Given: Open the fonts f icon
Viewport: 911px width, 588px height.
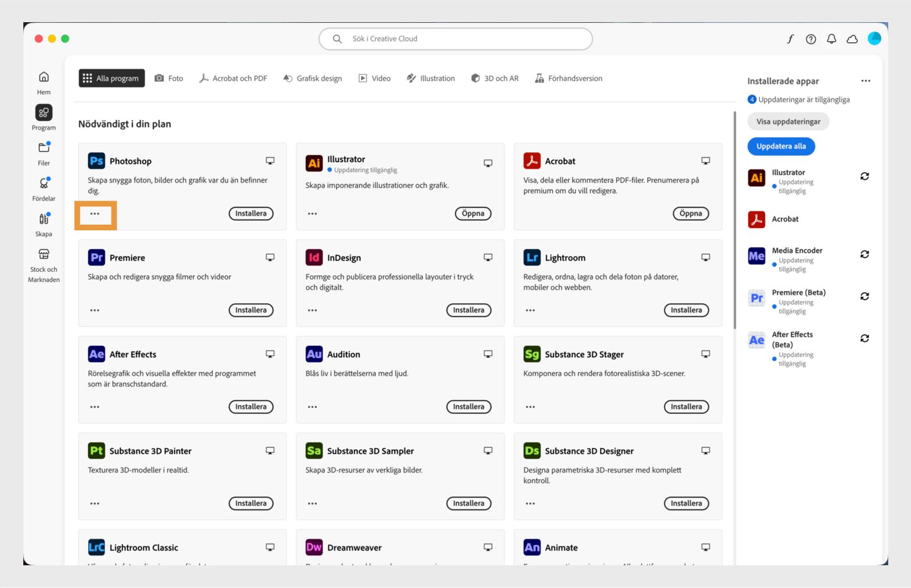Looking at the screenshot, I should point(790,39).
